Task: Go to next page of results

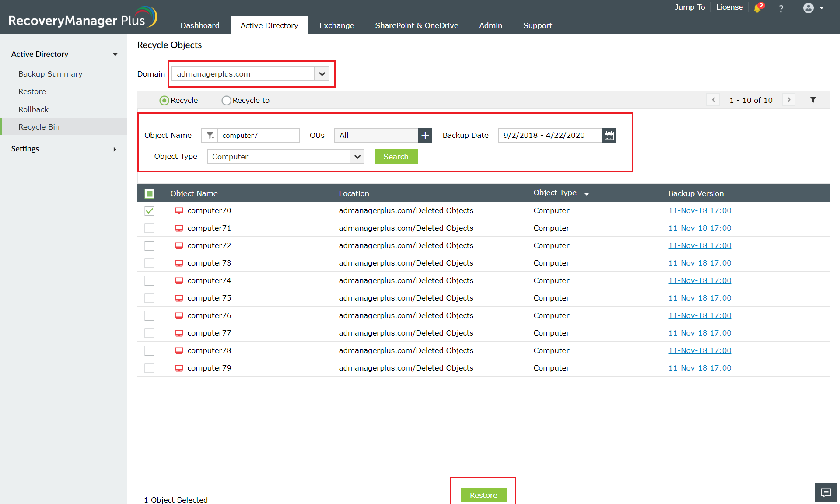Action: coord(789,100)
